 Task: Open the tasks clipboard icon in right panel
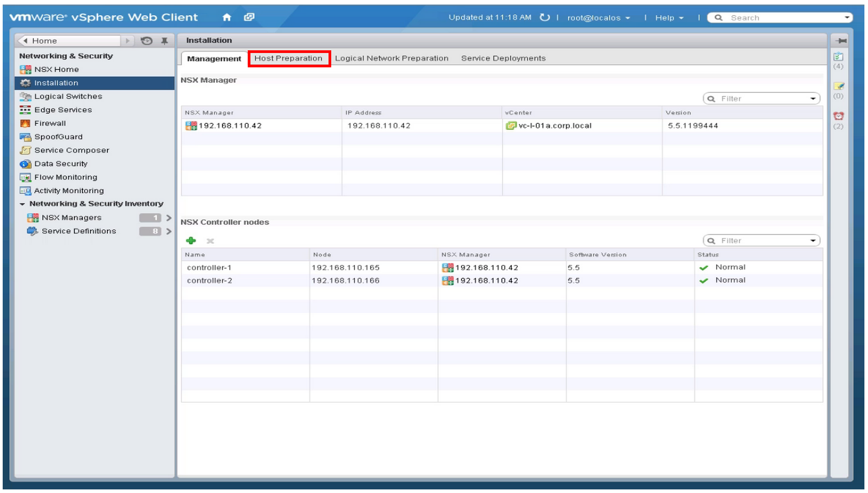838,57
